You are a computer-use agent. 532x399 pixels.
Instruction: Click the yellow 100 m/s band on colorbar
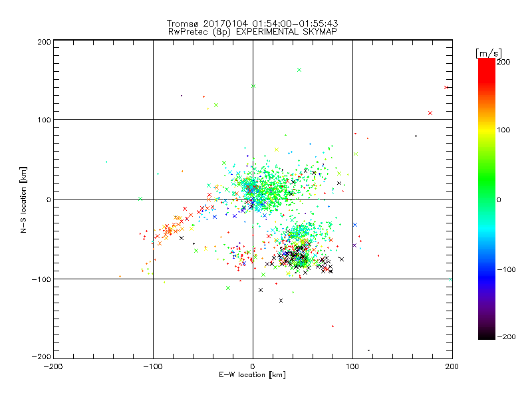pos(487,130)
